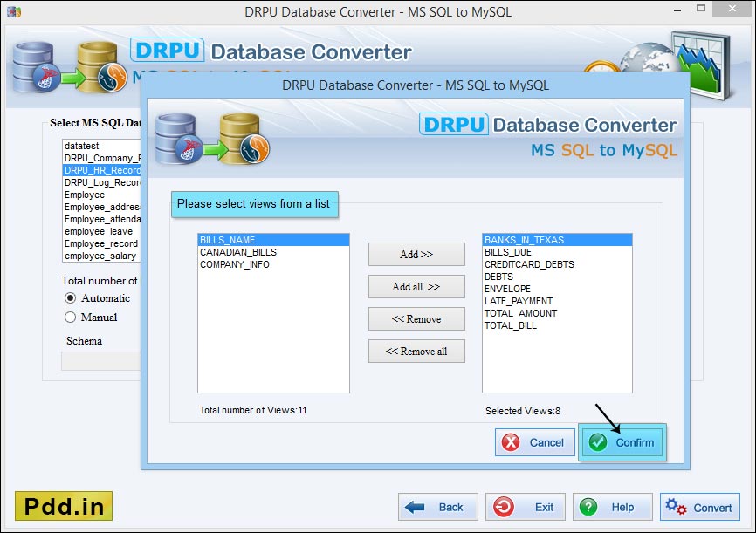Click the << Remove button
This screenshot has height=533, width=756.
click(x=416, y=318)
